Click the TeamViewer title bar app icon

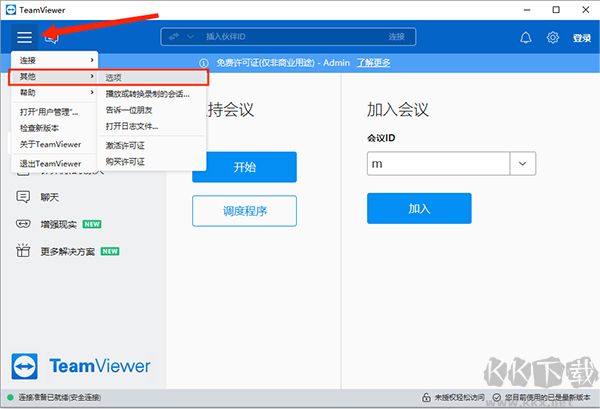pos(11,10)
